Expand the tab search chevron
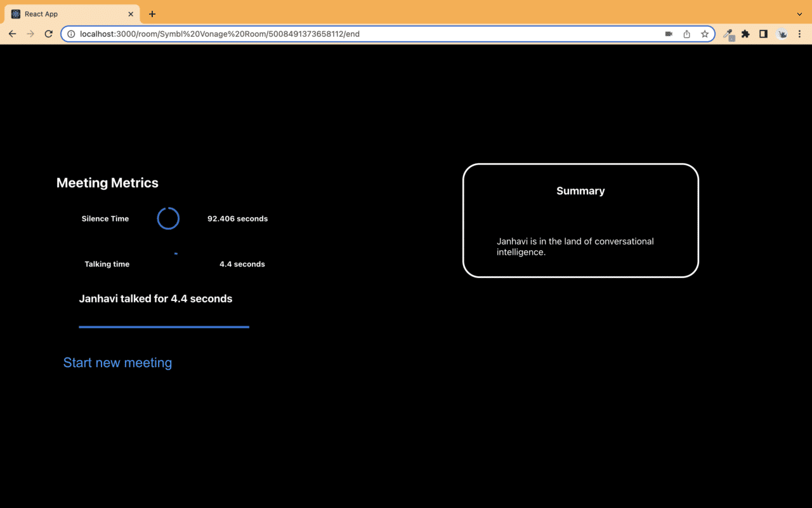Screen dimensions: 812x508 pyautogui.click(x=799, y=14)
